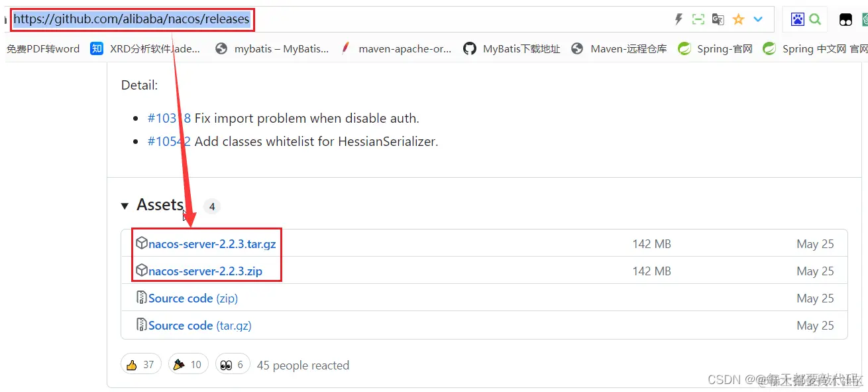Click GitHub octocat bookmark icon
This screenshot has height=392, width=868.
470,48
